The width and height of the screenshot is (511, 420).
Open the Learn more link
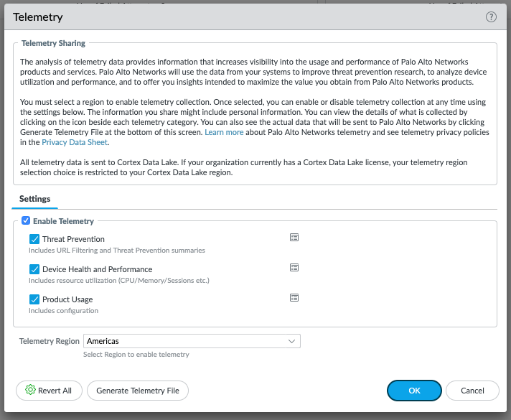(225, 133)
